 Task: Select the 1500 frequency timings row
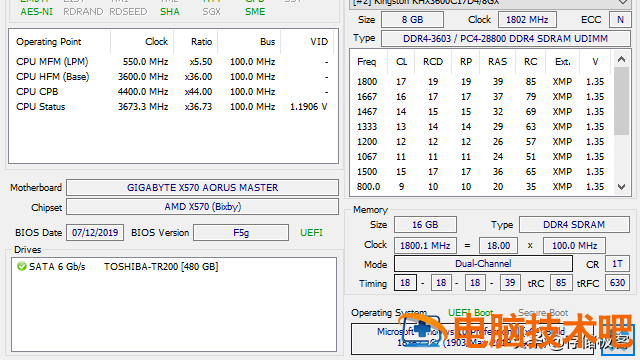point(481,172)
